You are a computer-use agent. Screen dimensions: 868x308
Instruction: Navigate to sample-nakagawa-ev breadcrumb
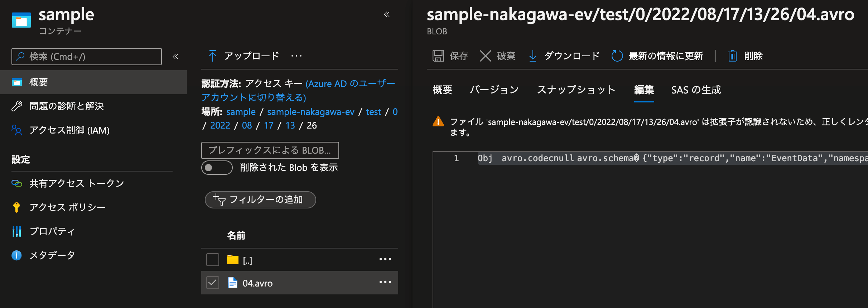311,112
